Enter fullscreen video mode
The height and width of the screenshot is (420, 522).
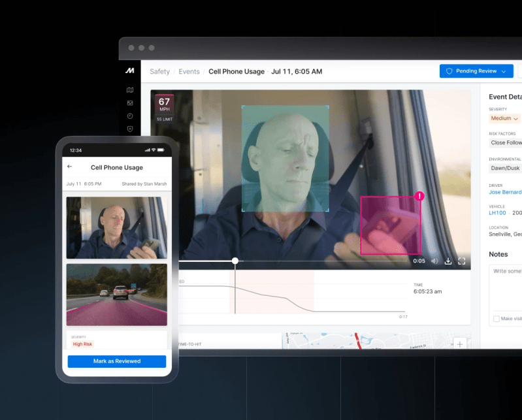(462, 261)
